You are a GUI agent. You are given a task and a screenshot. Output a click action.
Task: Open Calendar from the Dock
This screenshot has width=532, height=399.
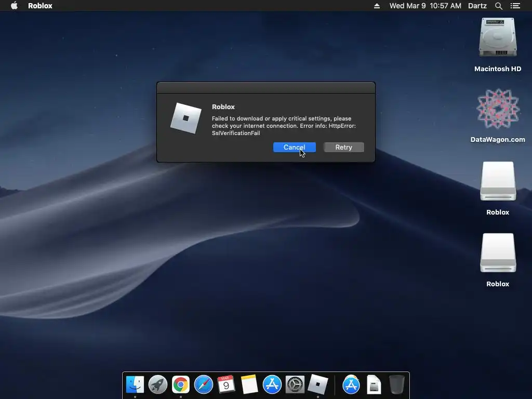coord(226,384)
